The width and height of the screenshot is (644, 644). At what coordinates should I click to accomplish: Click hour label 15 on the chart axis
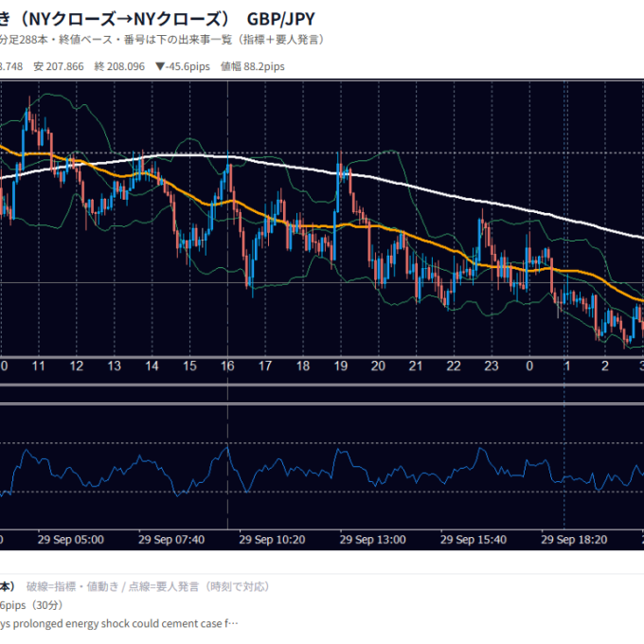point(189,366)
